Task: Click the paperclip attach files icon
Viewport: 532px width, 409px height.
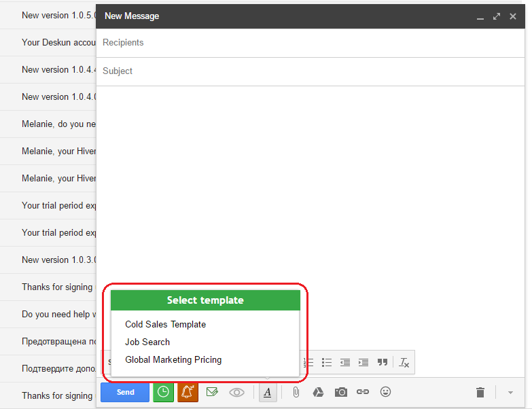Action: pyautogui.click(x=296, y=393)
